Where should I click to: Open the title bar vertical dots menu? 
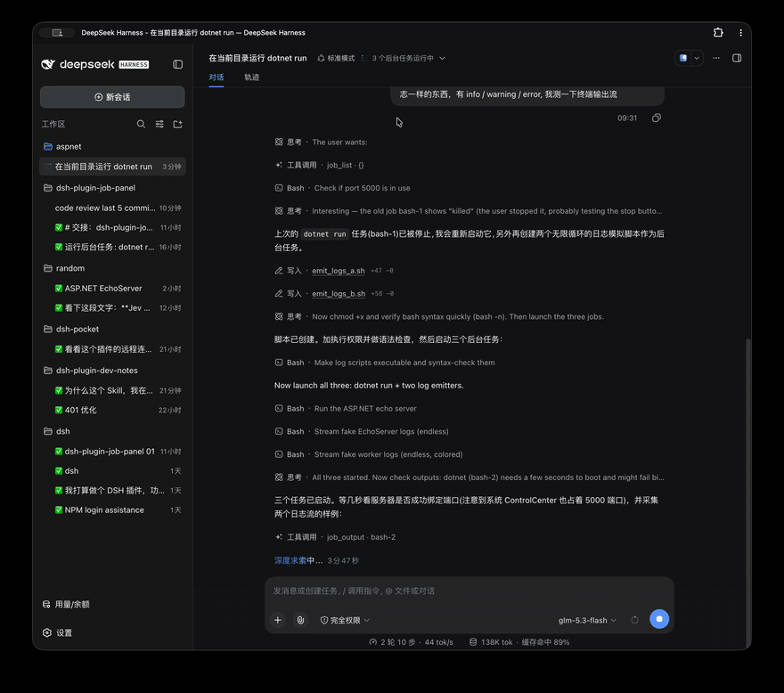pyautogui.click(x=740, y=32)
